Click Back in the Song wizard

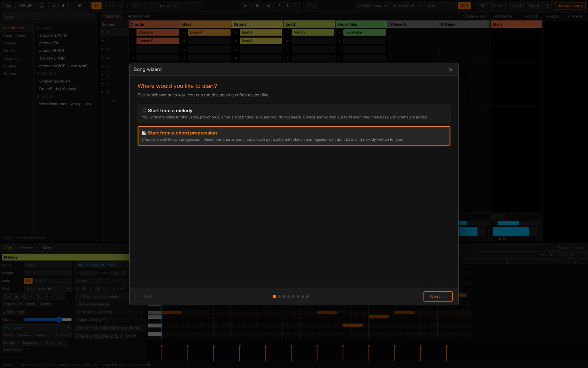coord(147,297)
